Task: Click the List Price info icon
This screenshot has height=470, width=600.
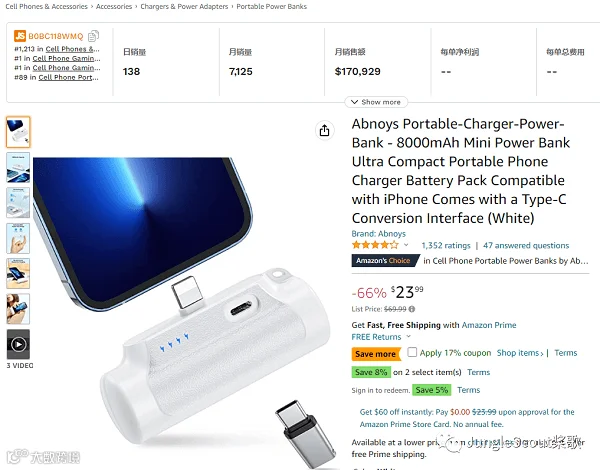Action: click(x=412, y=309)
